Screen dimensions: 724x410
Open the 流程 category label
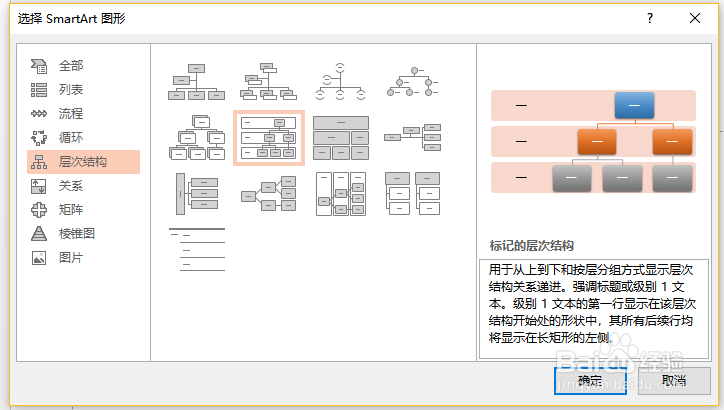point(71,114)
